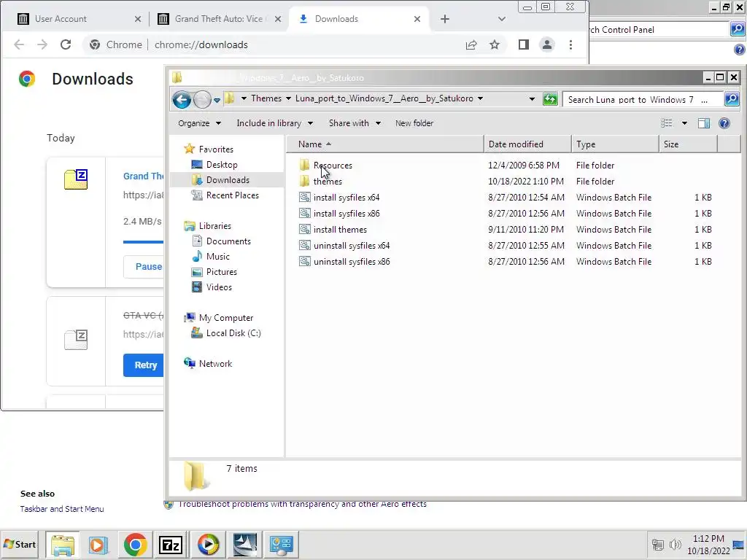Open the Videos library
The height and width of the screenshot is (560, 747).
219,287
